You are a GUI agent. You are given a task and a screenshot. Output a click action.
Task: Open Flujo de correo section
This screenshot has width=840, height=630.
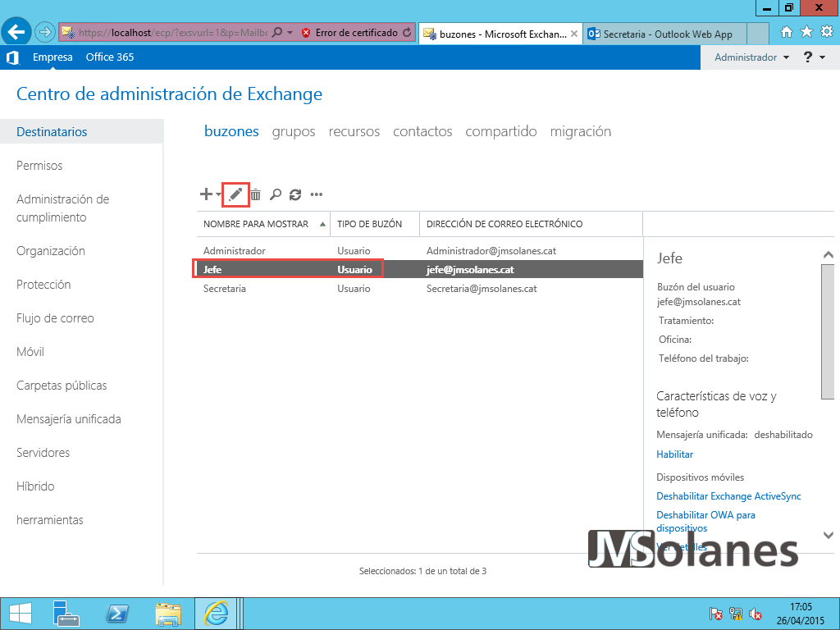coord(55,318)
